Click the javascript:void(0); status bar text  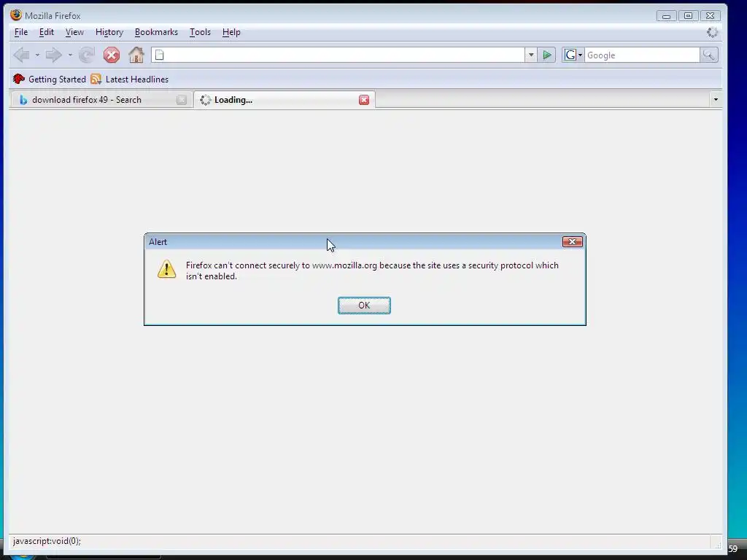tap(47, 541)
